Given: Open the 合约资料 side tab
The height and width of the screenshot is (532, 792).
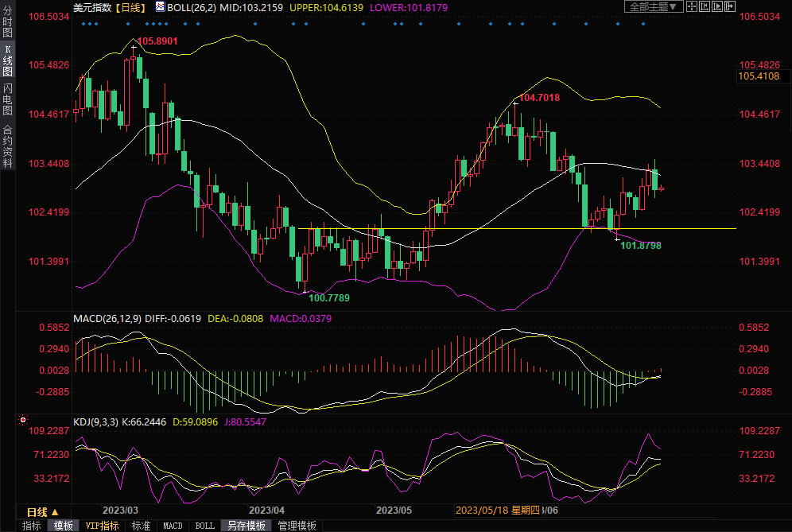Looking at the screenshot, I should coord(8,146).
